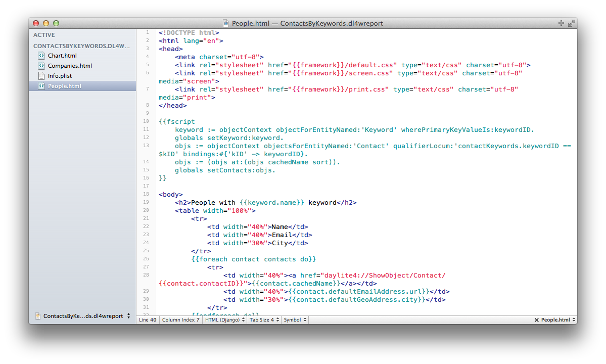The height and width of the screenshot is (364, 606).
Task: Click line number 18 in the gutter
Action: coord(146,194)
